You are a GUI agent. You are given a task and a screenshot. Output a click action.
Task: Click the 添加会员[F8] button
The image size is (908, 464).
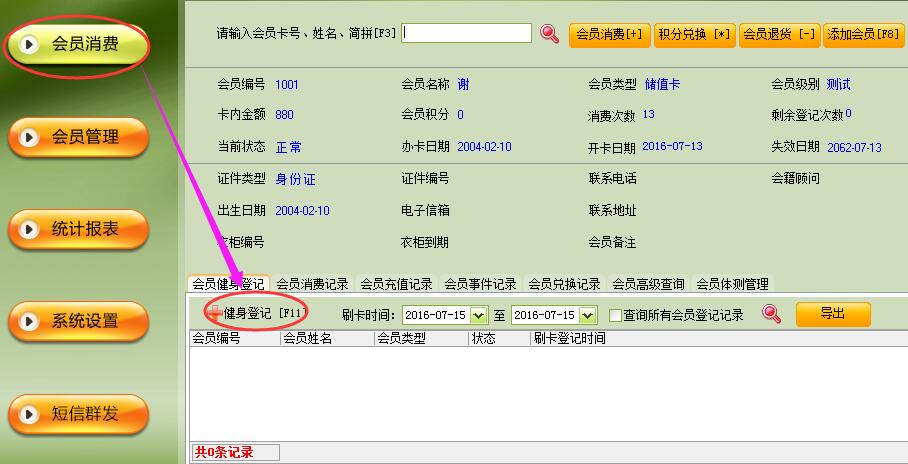pos(864,35)
